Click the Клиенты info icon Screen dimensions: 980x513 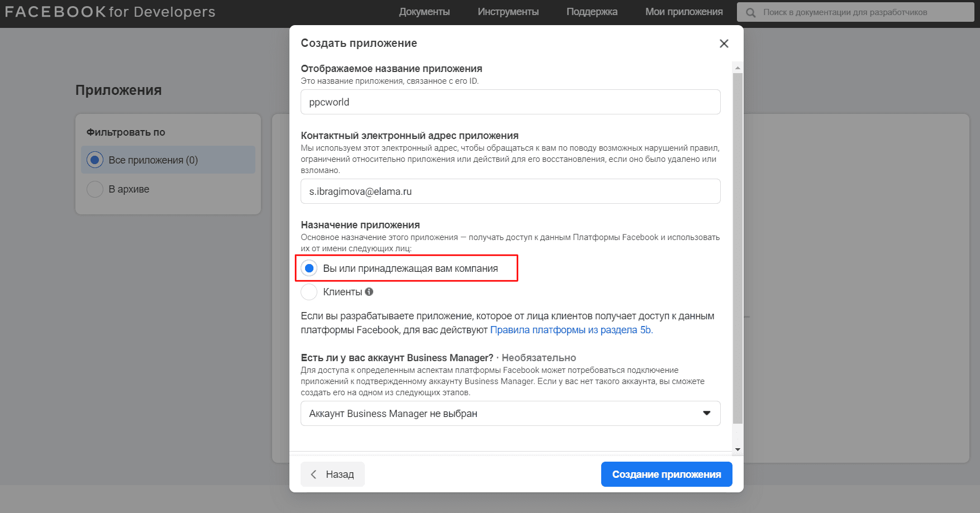click(x=369, y=291)
